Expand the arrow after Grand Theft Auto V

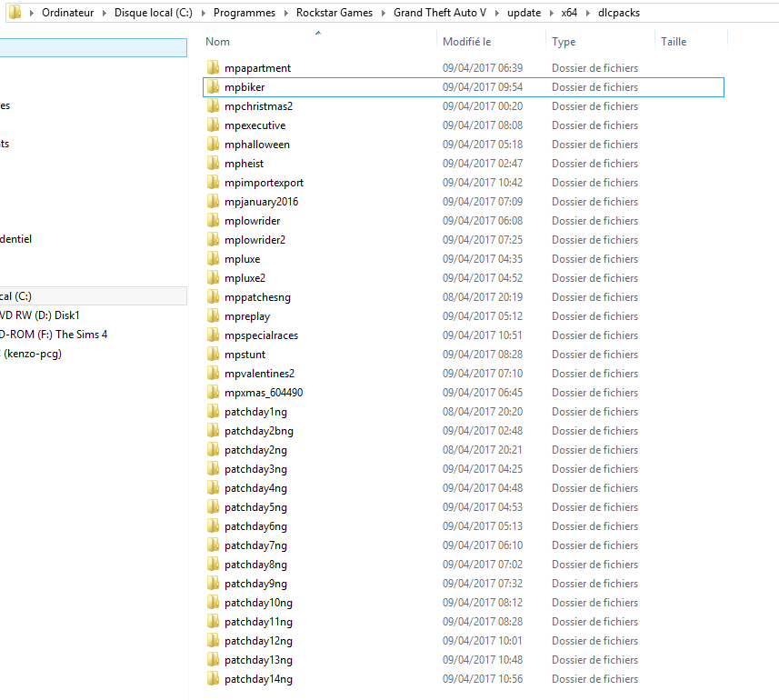(497, 13)
